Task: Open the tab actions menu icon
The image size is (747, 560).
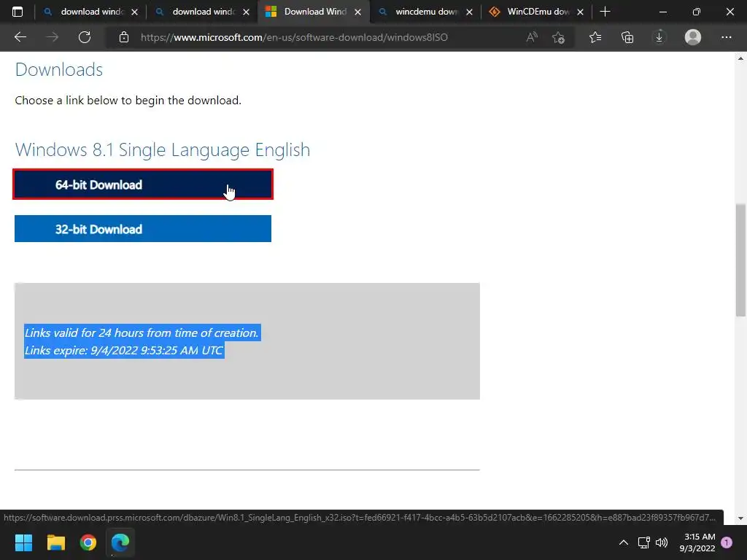Action: pos(18,12)
